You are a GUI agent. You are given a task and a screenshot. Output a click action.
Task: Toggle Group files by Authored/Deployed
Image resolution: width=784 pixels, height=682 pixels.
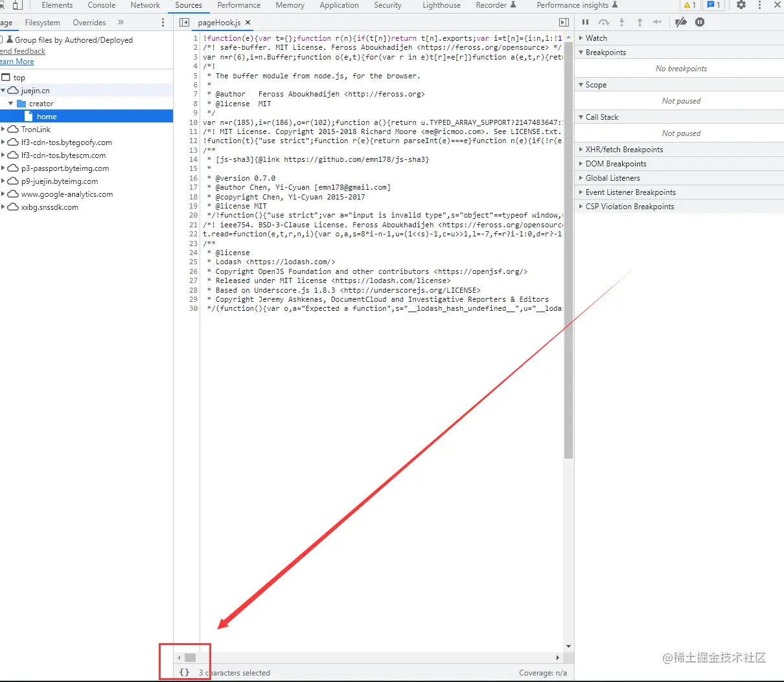1,40
